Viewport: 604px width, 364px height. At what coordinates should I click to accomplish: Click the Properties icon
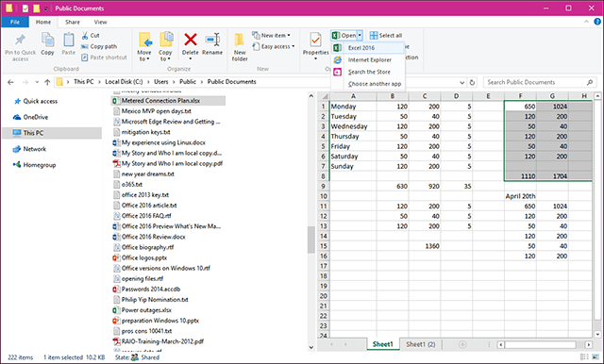(x=315, y=40)
